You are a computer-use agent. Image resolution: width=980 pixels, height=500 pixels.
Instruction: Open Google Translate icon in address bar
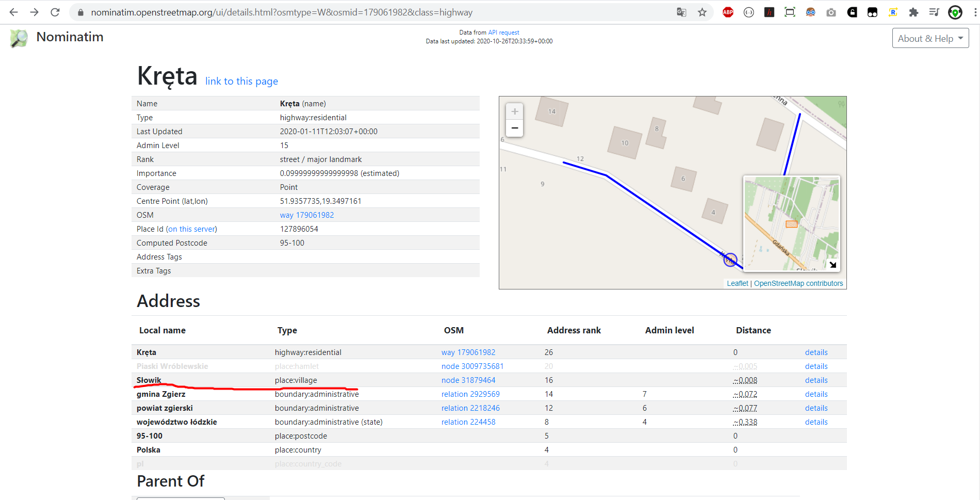(x=681, y=12)
